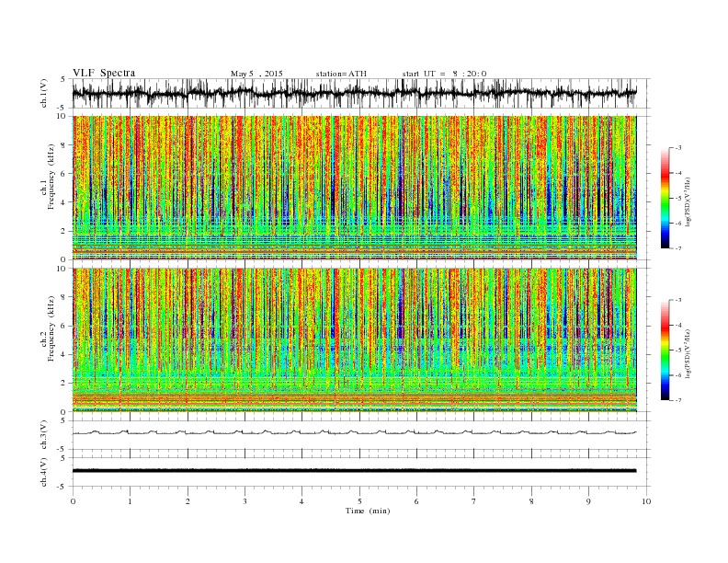Click time axis tick label 8

(x=531, y=501)
